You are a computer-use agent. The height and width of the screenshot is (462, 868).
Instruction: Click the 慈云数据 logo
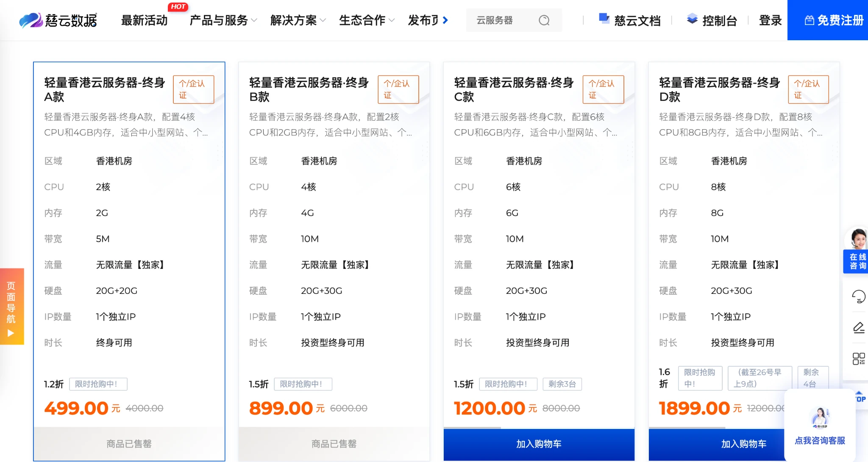coord(58,20)
